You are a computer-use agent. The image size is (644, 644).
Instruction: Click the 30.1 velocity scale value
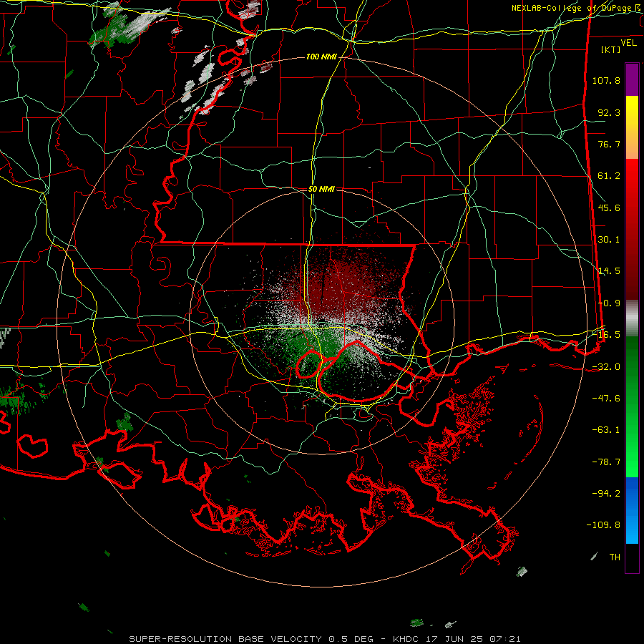point(609,240)
